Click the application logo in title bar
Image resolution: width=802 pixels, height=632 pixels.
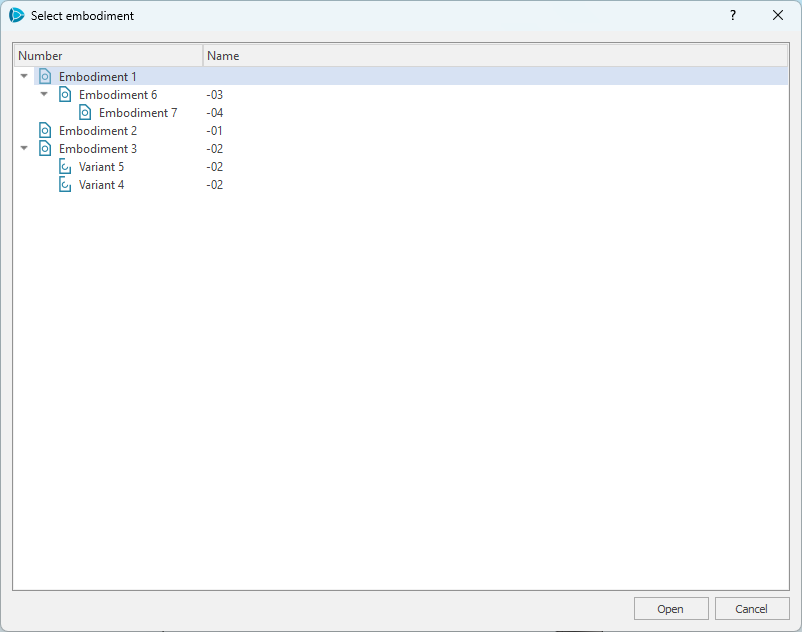[17, 16]
